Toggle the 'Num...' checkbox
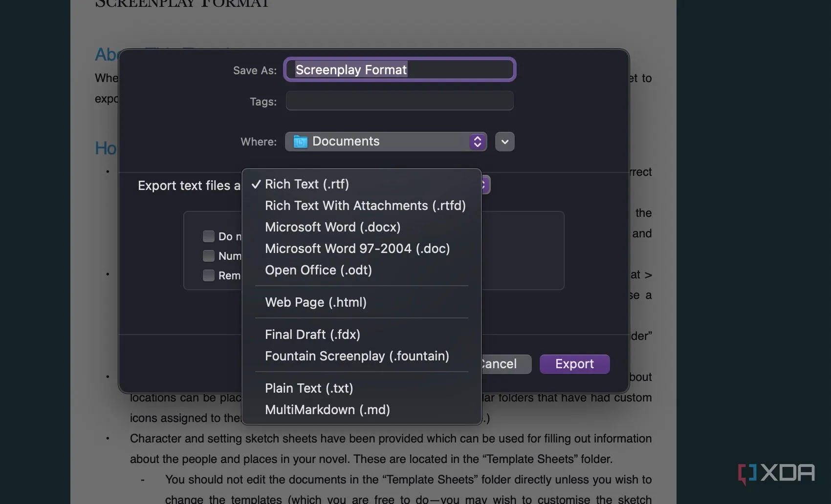 tap(209, 256)
